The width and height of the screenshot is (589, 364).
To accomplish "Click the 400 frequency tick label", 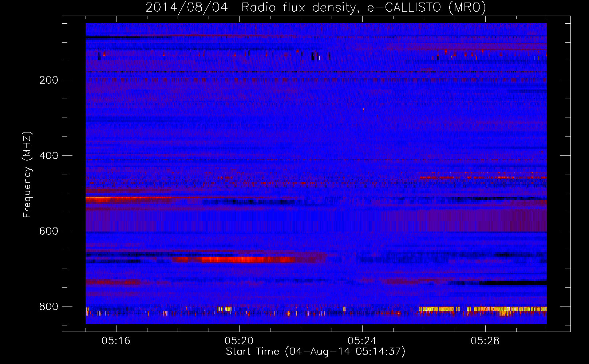I will (x=48, y=156).
